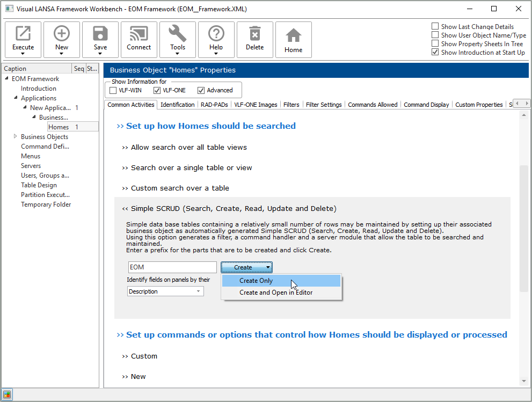Go to Home via house icon
This screenshot has width=532, height=402.
click(294, 36)
